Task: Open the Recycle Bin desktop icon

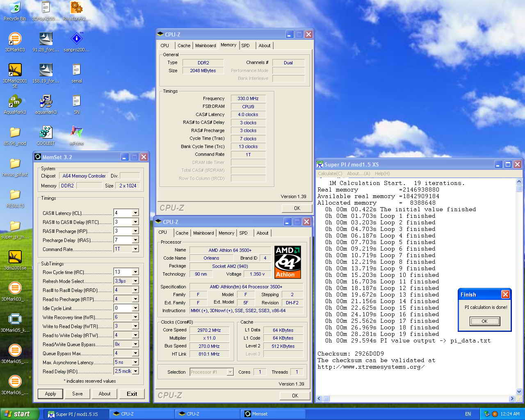Action: pos(15,11)
